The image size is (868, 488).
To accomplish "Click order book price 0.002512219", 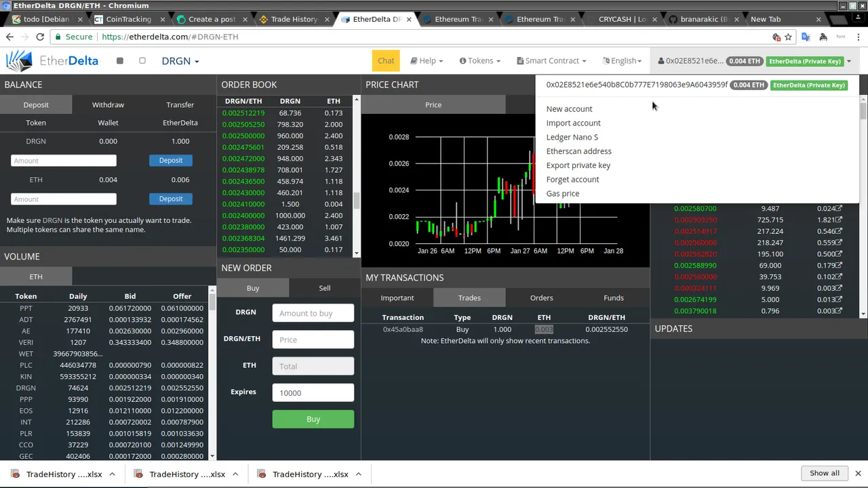I will [x=243, y=113].
